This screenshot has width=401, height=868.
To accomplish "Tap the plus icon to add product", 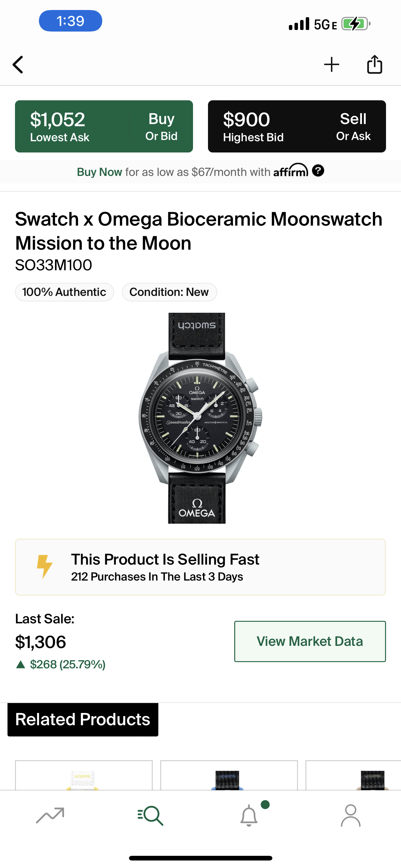I will [x=331, y=64].
